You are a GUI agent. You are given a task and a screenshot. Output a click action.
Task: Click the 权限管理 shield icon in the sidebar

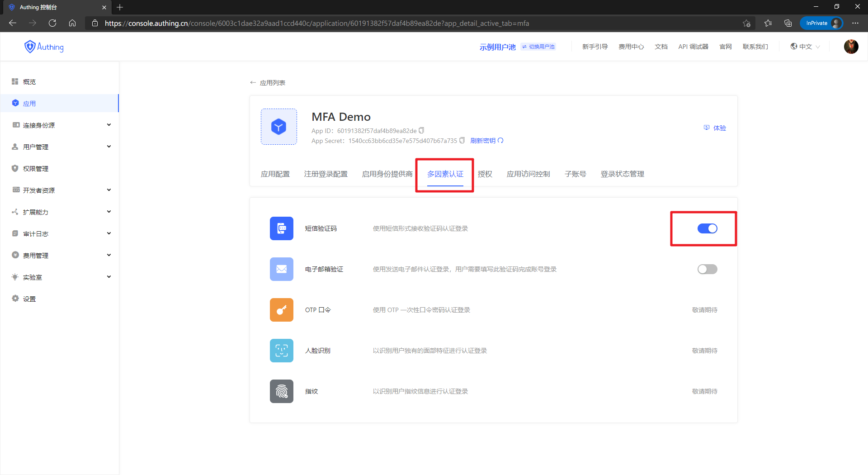click(15, 168)
